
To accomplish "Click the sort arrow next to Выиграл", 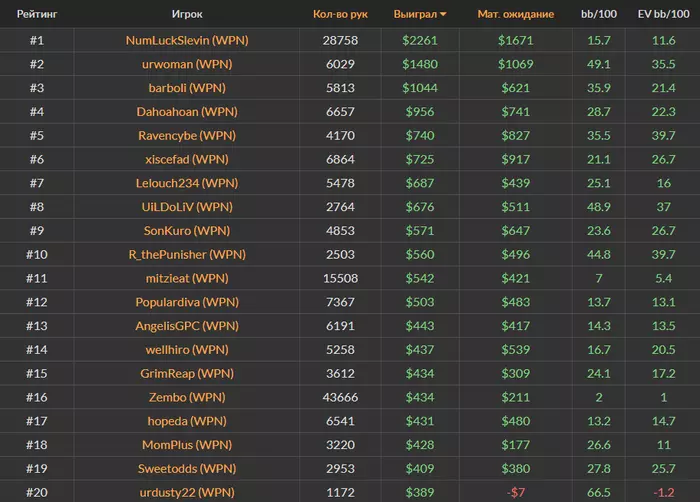I will click(443, 14).
